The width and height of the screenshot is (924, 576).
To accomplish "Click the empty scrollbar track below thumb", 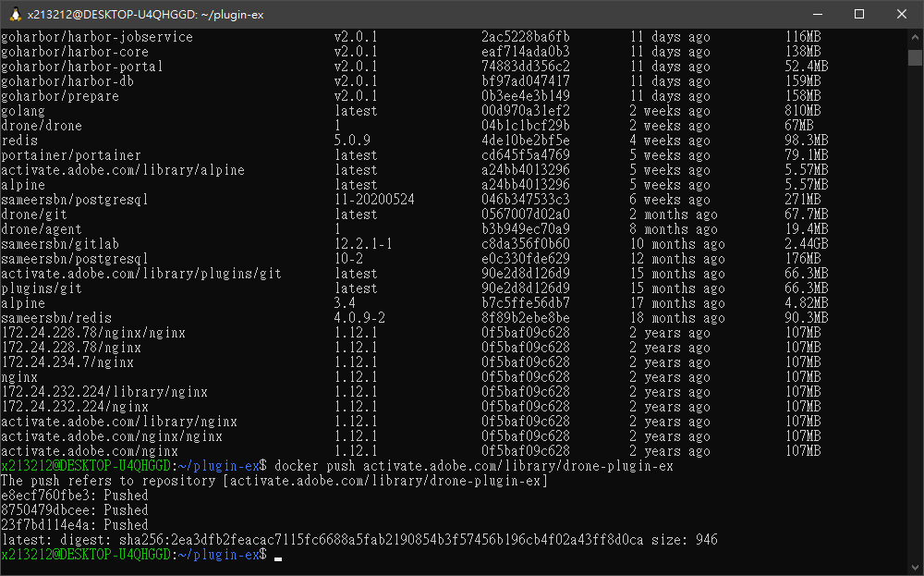I will point(915,313).
